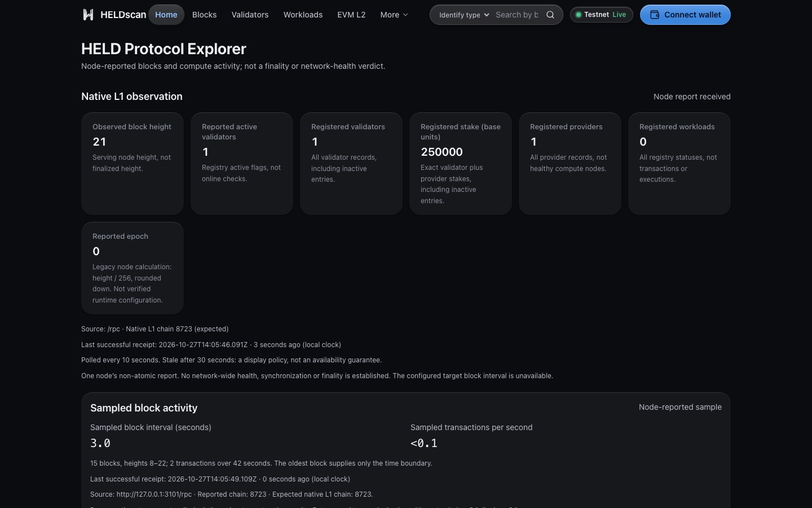Click the One node's non-atomic report line

pyautogui.click(x=317, y=376)
